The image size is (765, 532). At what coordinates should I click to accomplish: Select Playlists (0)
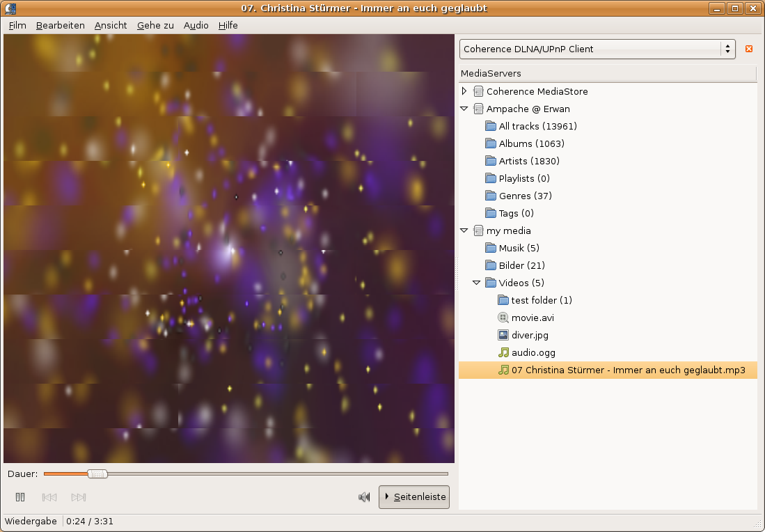point(524,179)
